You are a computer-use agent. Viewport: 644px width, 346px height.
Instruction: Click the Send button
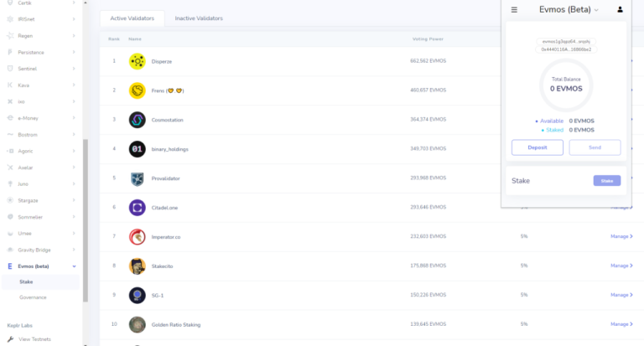tap(595, 147)
